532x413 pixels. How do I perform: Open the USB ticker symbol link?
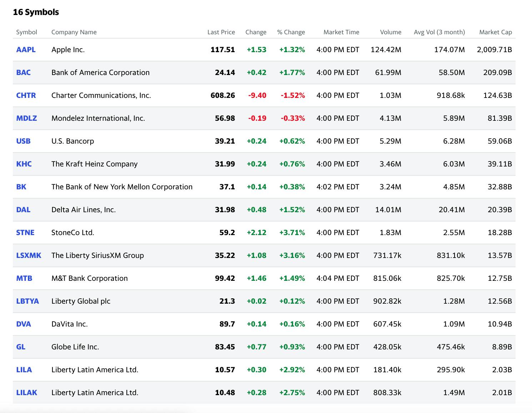click(23, 141)
